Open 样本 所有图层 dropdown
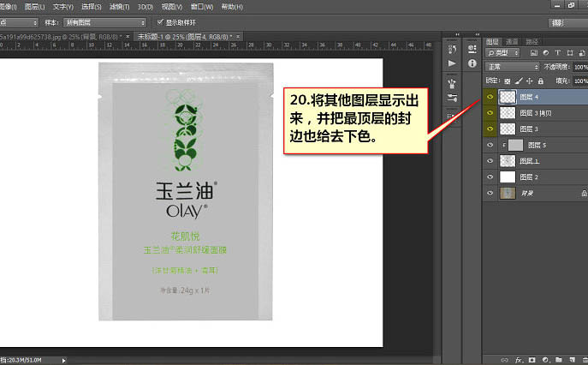The image size is (588, 365). coord(104,22)
